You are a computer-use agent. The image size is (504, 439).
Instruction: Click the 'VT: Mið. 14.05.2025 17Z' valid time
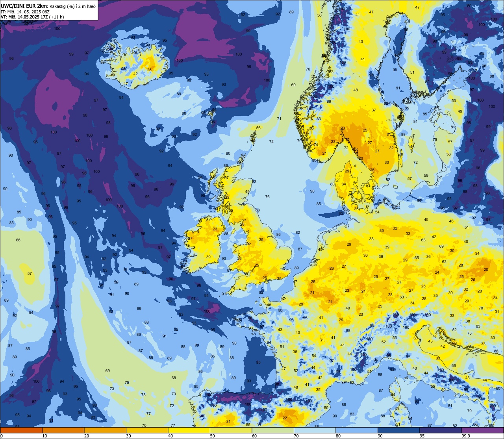24,17
